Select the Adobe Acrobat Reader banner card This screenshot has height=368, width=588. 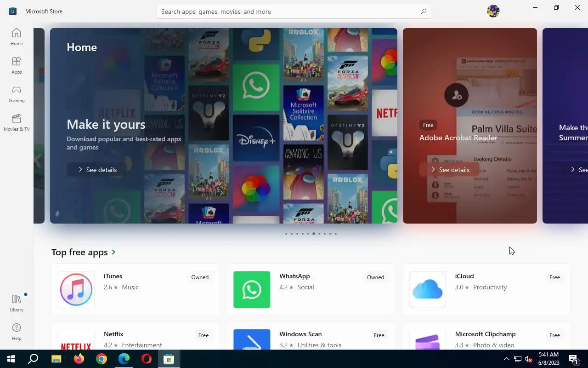coord(470,126)
